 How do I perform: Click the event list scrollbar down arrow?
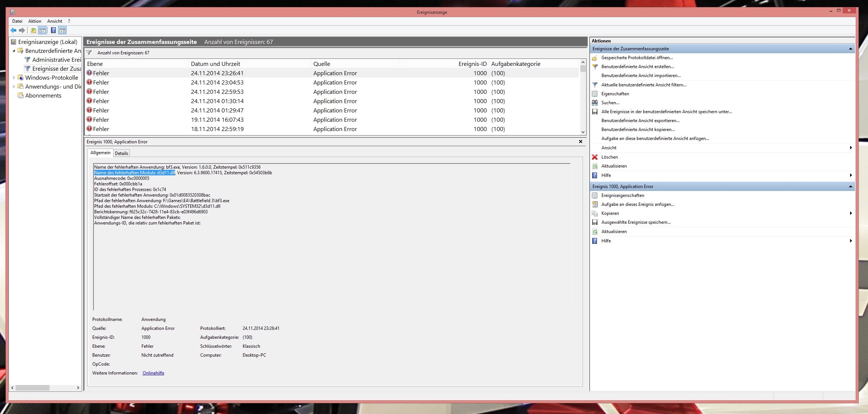tap(583, 132)
